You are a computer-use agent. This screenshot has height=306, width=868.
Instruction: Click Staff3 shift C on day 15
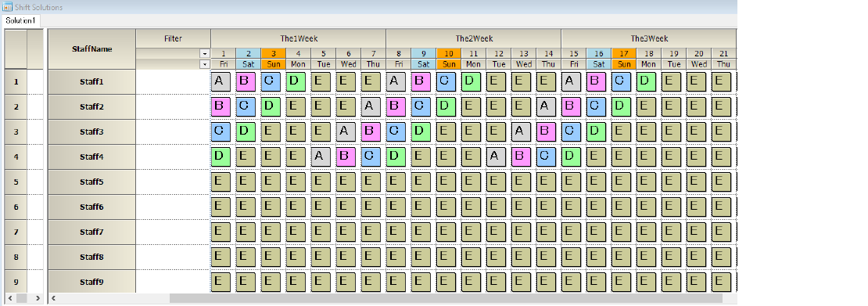[572, 132]
